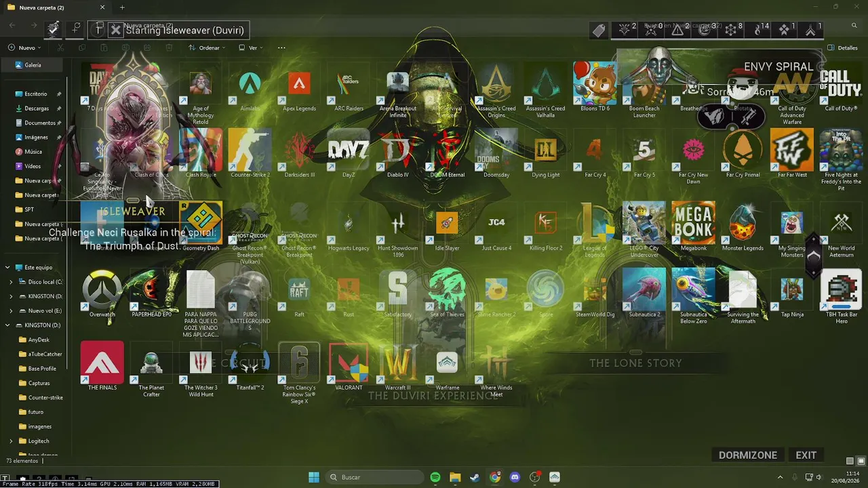The image size is (868, 488).
Task: Select the Far Cry Primal shortcut
Action: click(743, 155)
